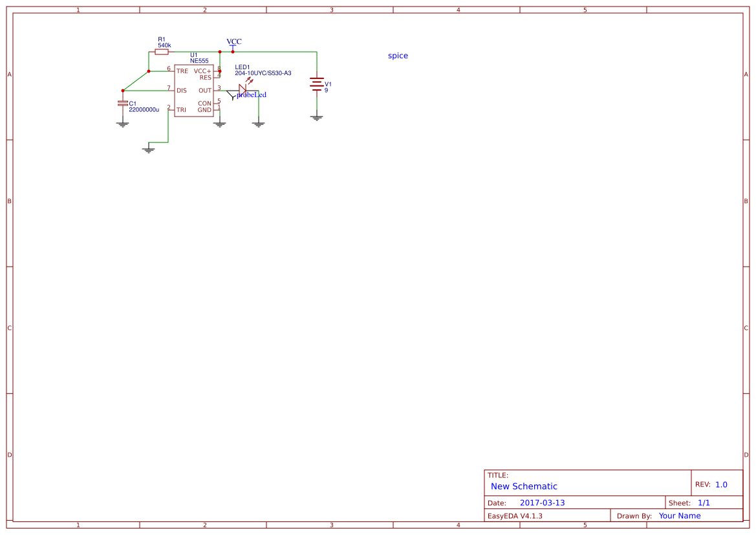Click the ground symbol below C1
756x535 pixels.
click(123, 122)
